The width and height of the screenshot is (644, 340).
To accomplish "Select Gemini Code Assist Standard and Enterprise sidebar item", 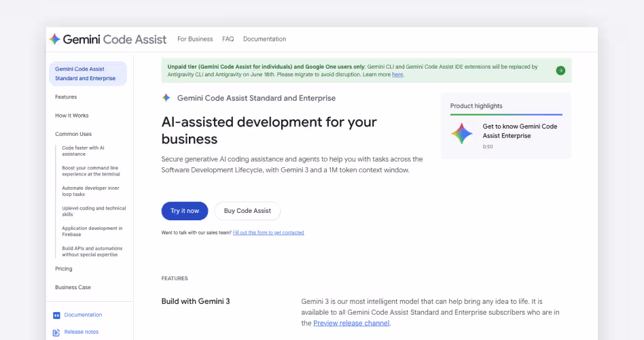I will [88, 73].
